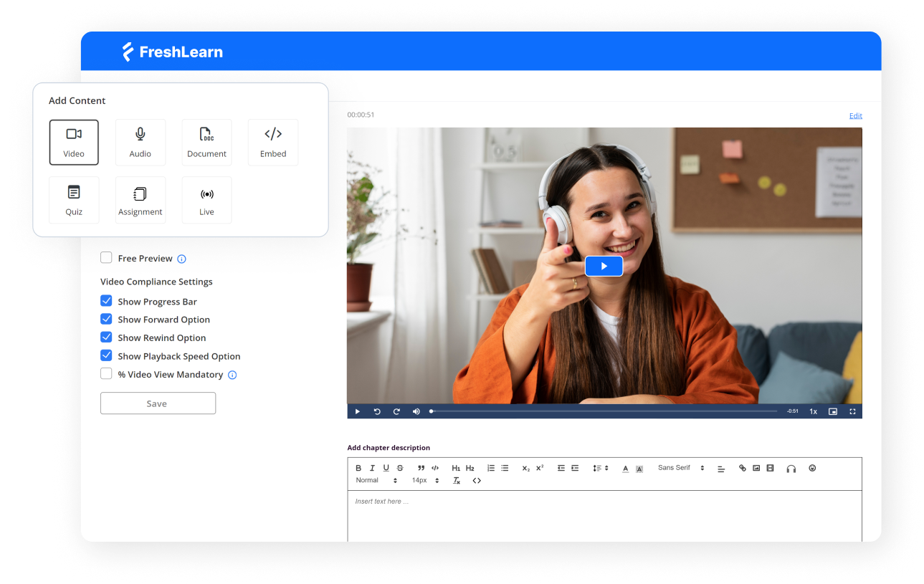The height and width of the screenshot is (584, 924).
Task: Change playback speed from 1x
Action: tap(813, 411)
